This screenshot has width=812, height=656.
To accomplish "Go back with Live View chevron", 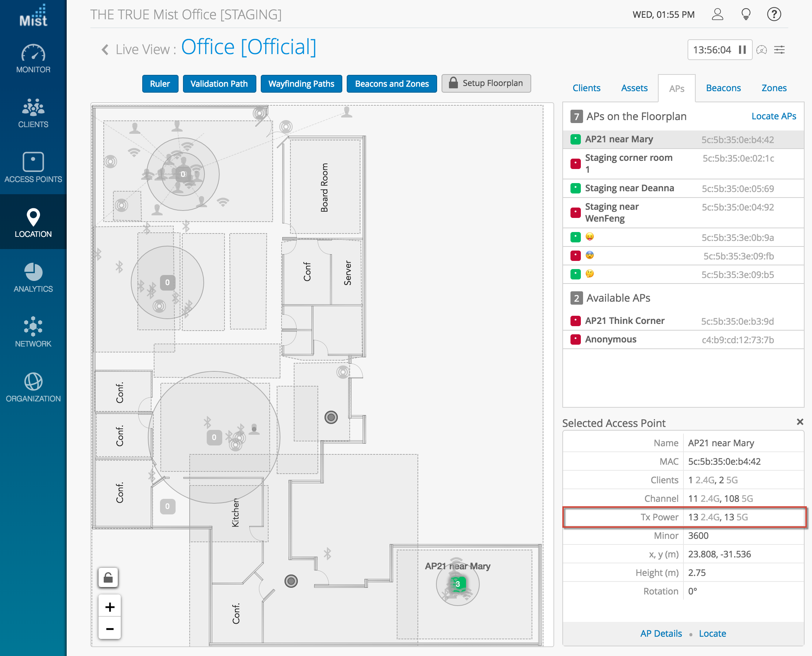I will [x=105, y=50].
